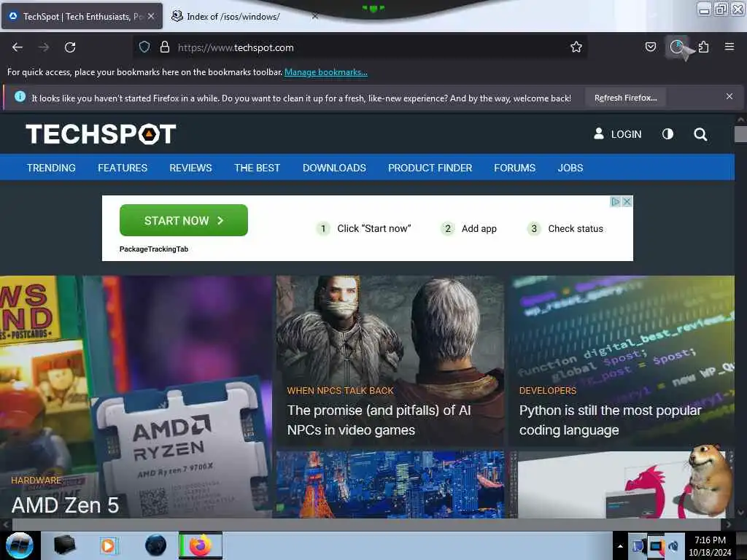Open THE BEST menu

(257, 168)
